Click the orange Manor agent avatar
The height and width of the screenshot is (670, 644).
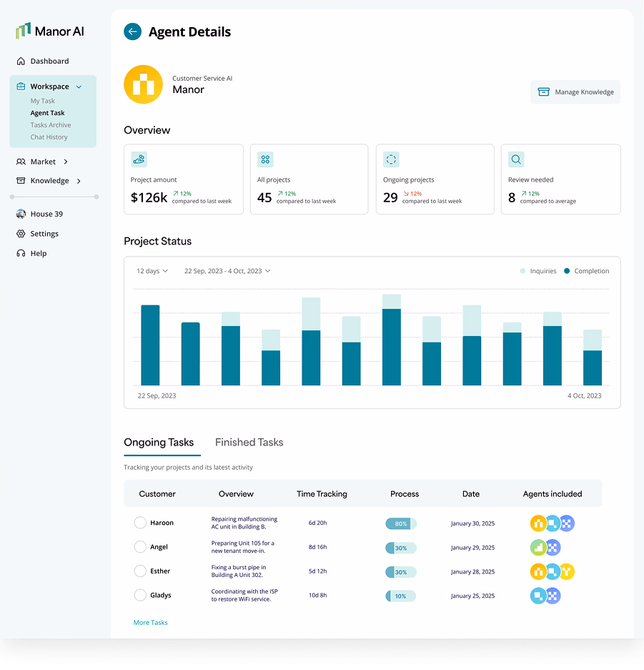point(143,84)
